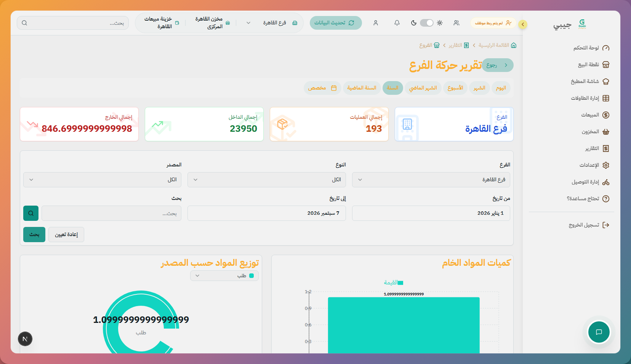Click the تحتاج مساعدة help icon
Image resolution: width=631 pixels, height=364 pixels.
pyautogui.click(x=606, y=199)
